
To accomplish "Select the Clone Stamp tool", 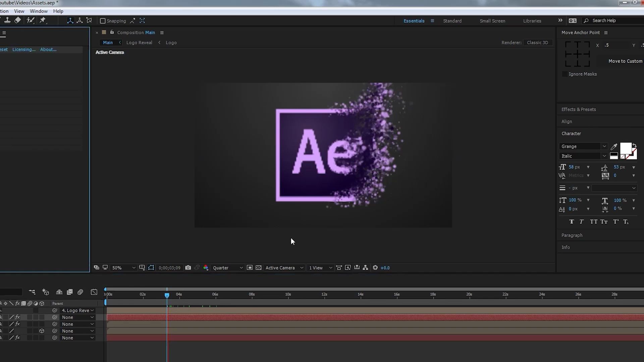I will coord(7,20).
